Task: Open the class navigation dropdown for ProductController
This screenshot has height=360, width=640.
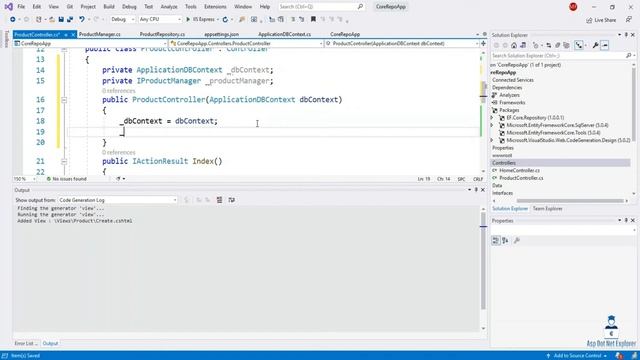Action: (x=246, y=43)
